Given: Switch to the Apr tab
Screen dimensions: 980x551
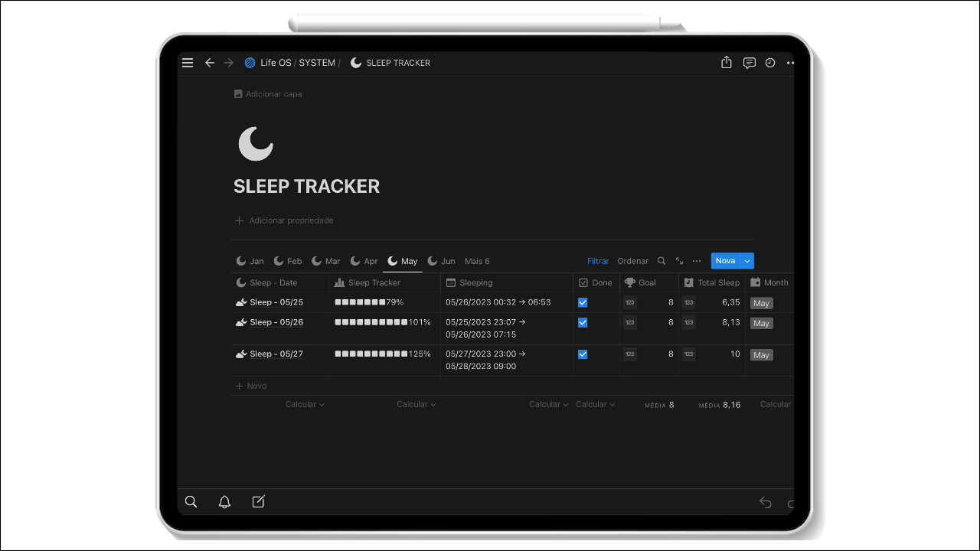Looking at the screenshot, I should point(364,261).
